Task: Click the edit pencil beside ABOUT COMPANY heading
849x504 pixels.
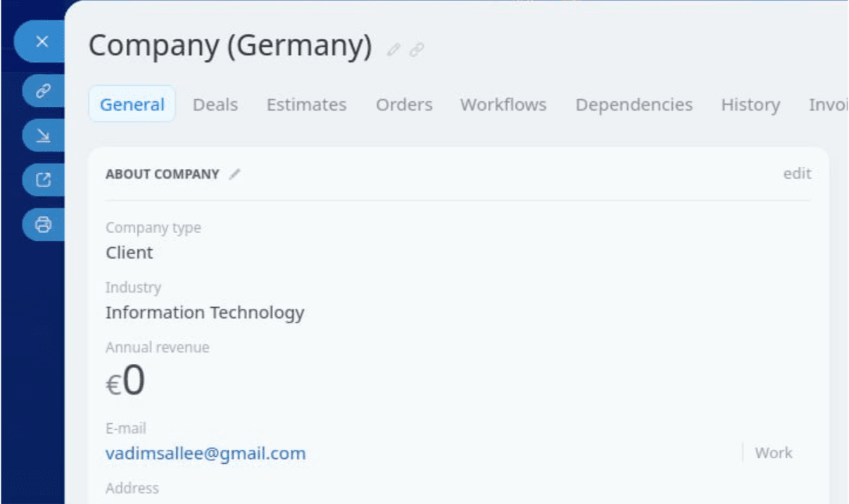Action: tap(234, 173)
